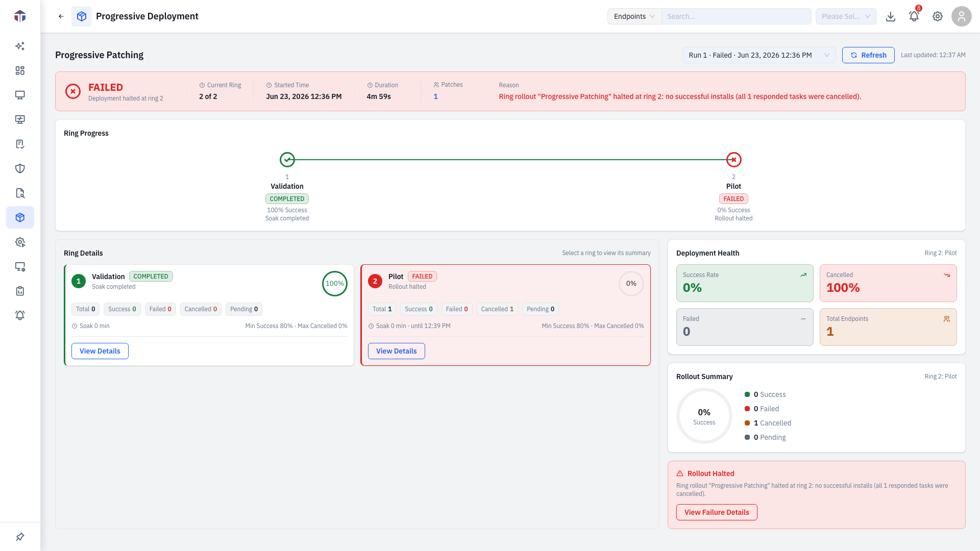Click the Rollout Summary 0% donut chart
The width and height of the screenshot is (980, 551).
click(x=704, y=416)
